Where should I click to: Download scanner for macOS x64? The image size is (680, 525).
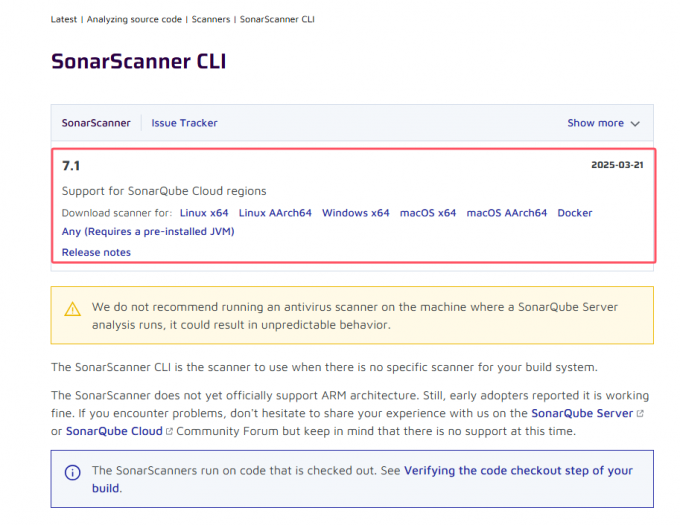click(x=428, y=213)
